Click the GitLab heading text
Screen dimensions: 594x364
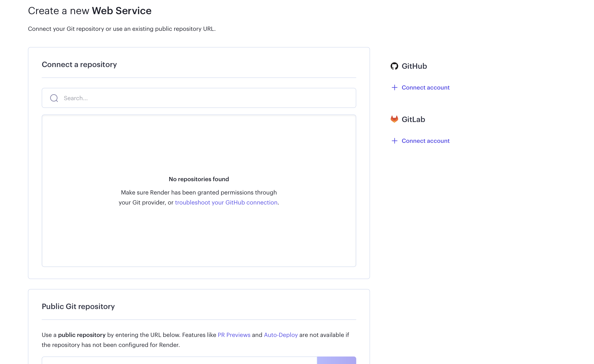click(x=413, y=119)
